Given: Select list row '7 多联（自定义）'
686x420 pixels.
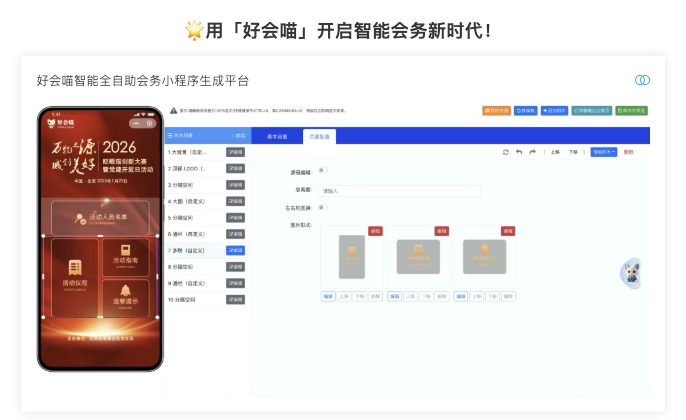Looking at the screenshot, I should (208, 250).
